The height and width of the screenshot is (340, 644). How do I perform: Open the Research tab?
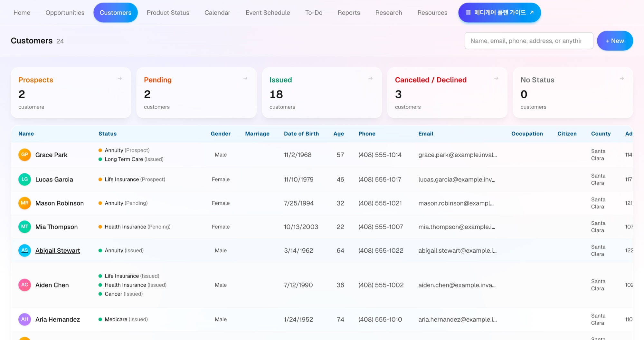click(x=389, y=13)
